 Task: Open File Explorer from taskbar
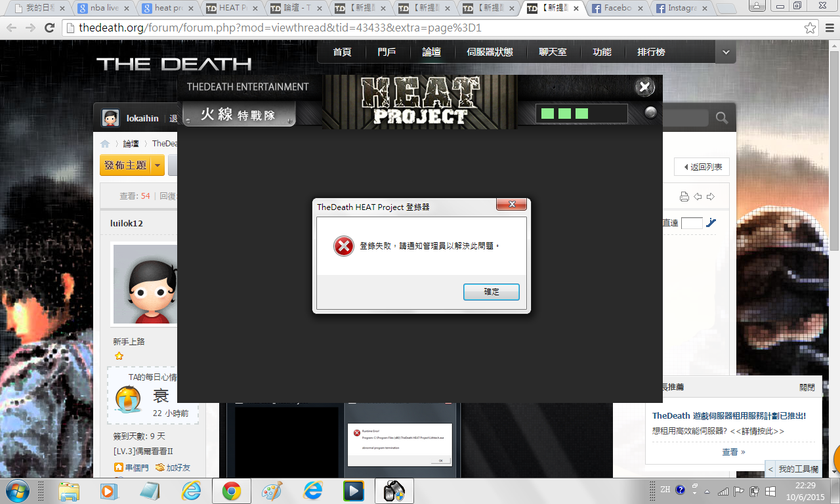[69, 491]
